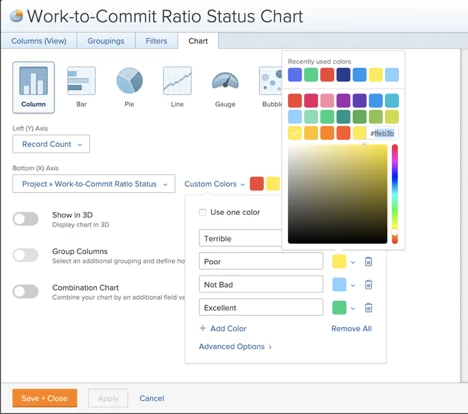Turn on the Group Columns toggle
Screen dimensions: 468x414
[26, 255]
